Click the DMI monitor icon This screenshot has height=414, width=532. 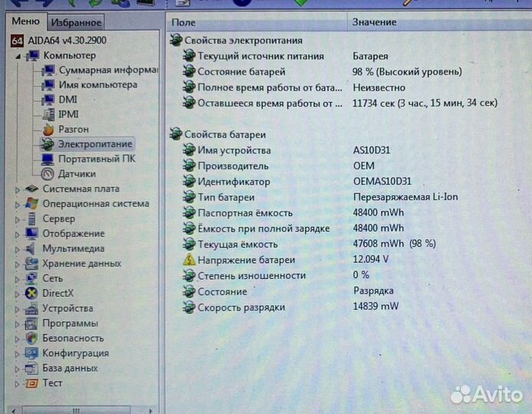point(48,100)
